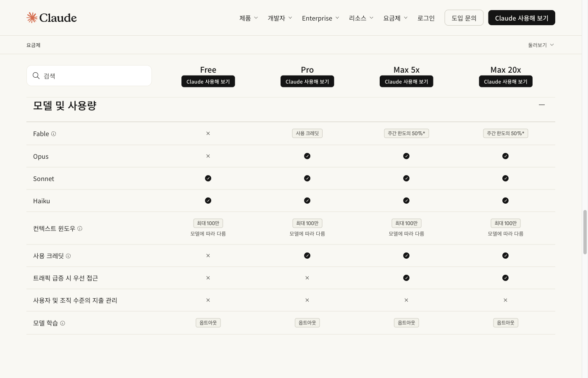Click the Haiku row label
The image size is (588, 378).
pyautogui.click(x=42, y=201)
